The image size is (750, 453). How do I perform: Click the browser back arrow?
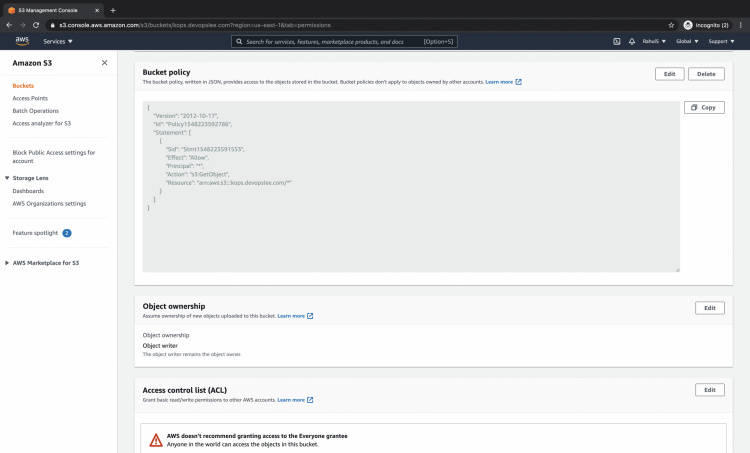tap(8, 24)
